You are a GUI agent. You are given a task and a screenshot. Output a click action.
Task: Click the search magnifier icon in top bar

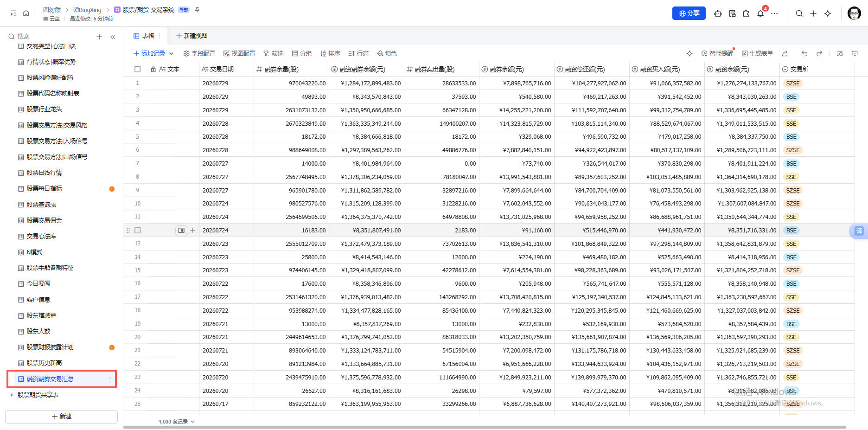(799, 13)
